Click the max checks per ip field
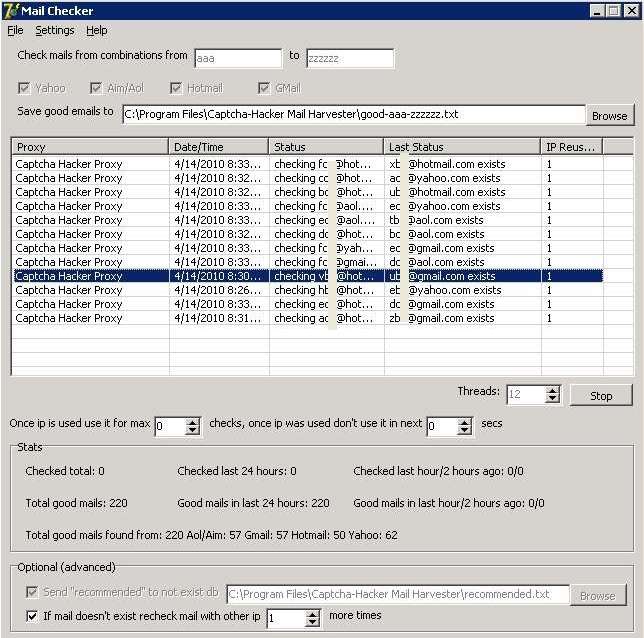The height and width of the screenshot is (638, 644). (170, 426)
